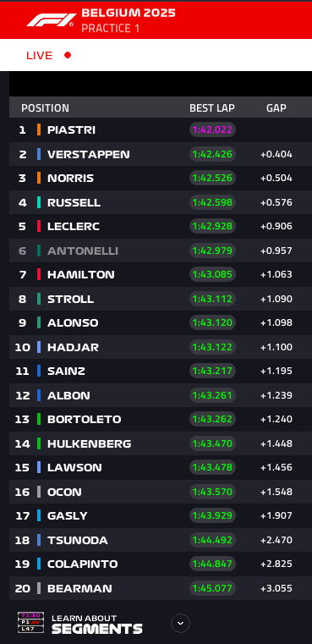Click the F1 logo in header

[51, 20]
